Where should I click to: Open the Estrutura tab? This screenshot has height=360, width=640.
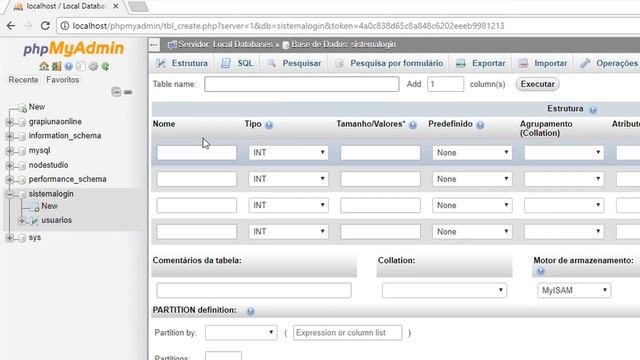click(x=182, y=63)
